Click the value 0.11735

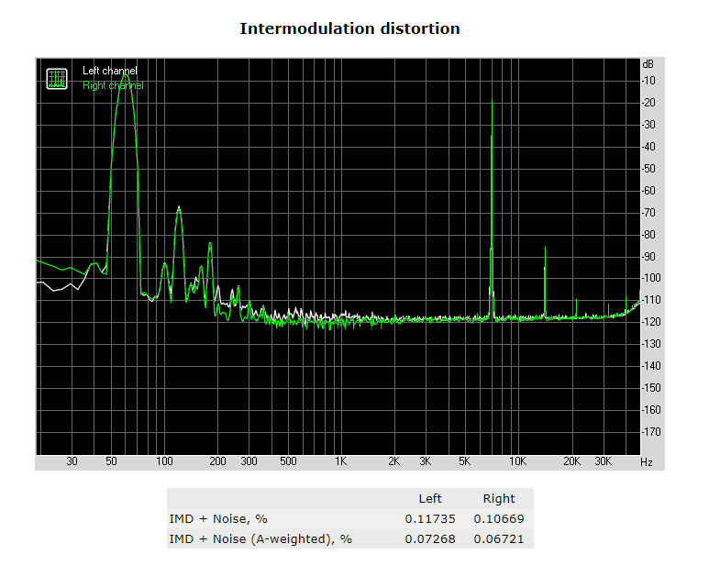(430, 519)
